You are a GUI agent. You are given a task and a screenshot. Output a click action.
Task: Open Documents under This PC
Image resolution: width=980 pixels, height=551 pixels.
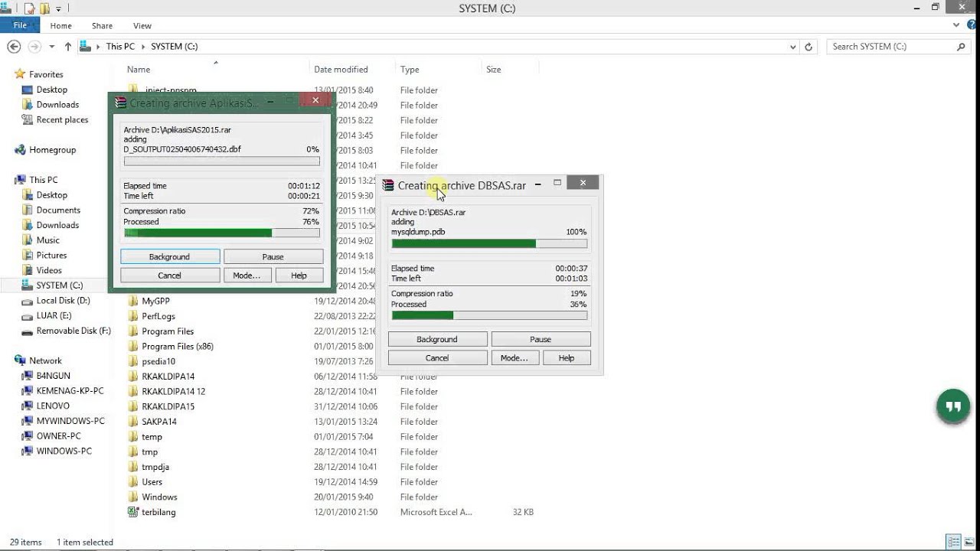click(x=58, y=210)
